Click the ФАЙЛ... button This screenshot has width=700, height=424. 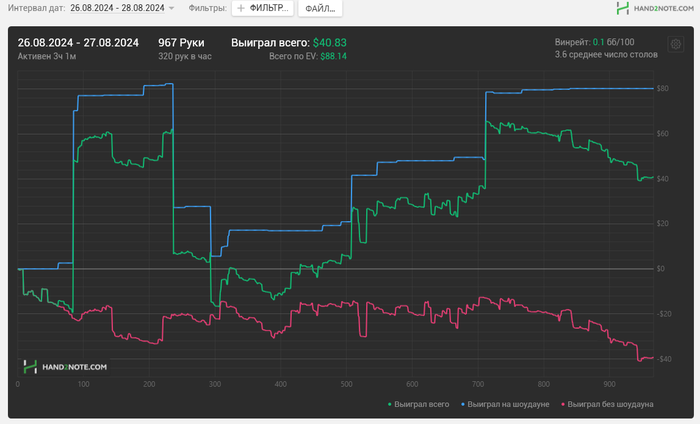tap(320, 8)
